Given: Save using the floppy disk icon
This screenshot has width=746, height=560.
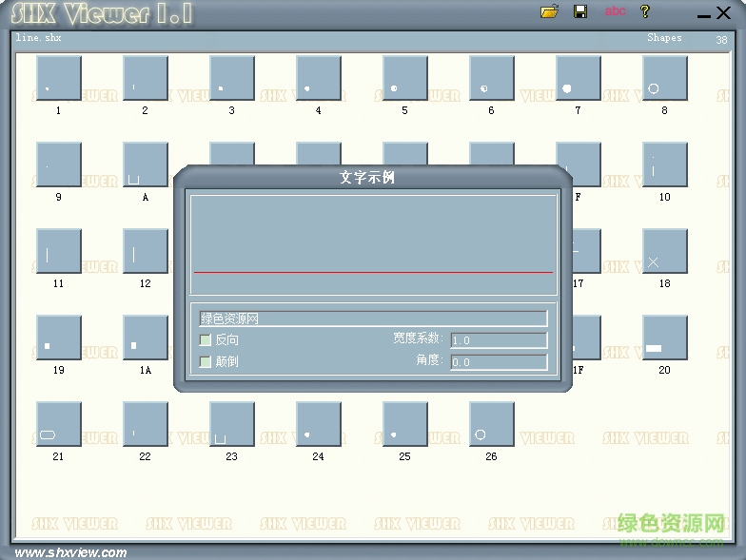Looking at the screenshot, I should tap(580, 11).
